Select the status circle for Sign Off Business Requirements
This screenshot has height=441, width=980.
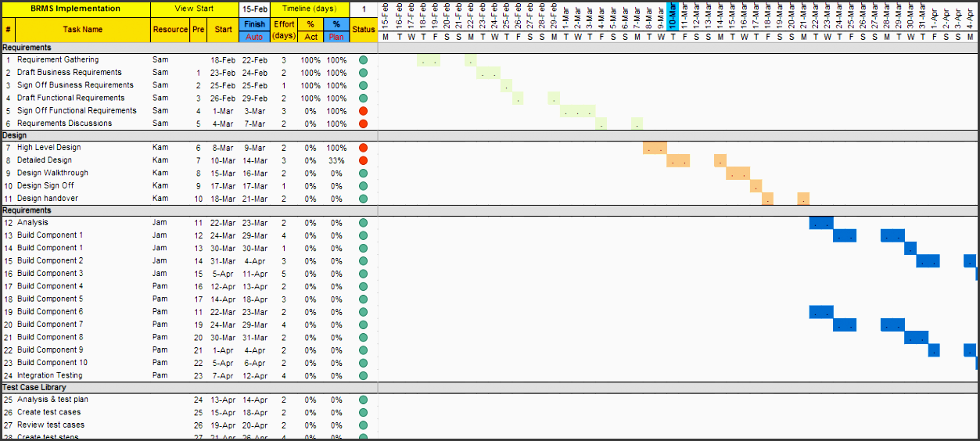(363, 85)
